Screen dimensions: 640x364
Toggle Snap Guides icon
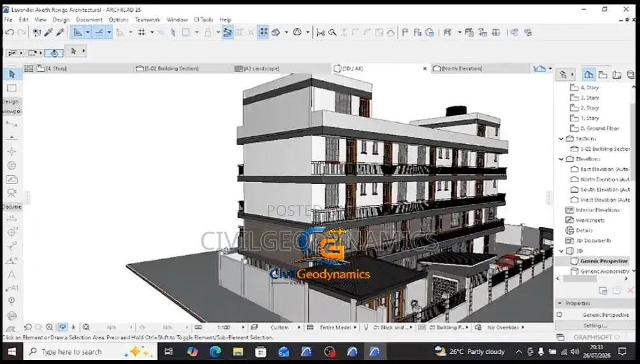(99, 32)
